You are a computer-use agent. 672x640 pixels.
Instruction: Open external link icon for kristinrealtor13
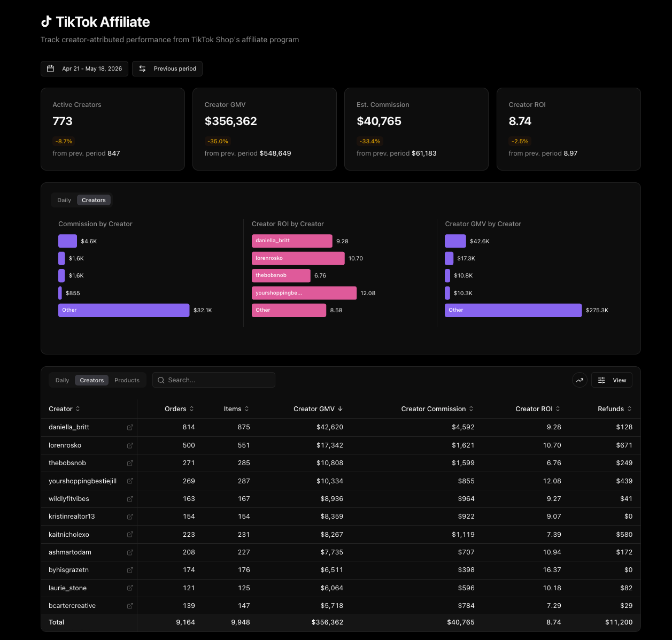130,516
